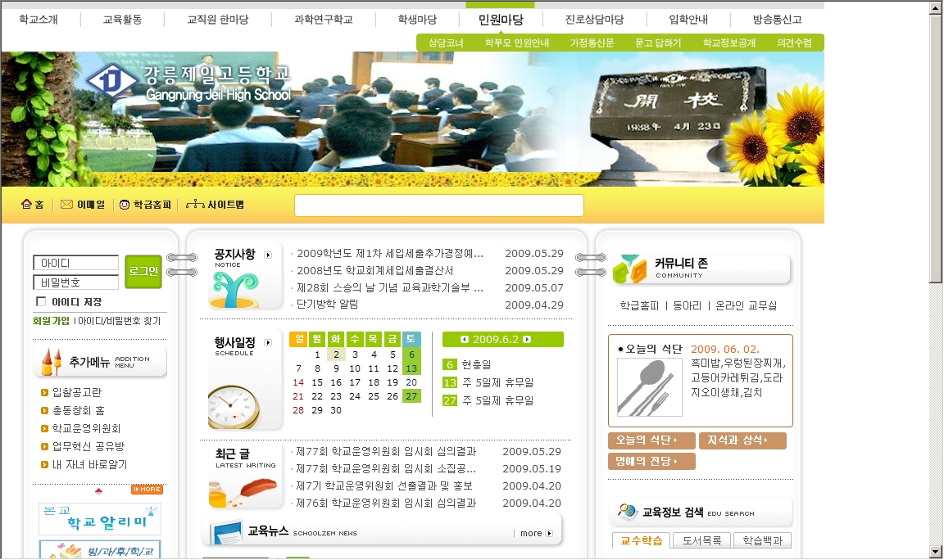Viewport: 944px width, 560px height.
Task: Expand 공지사항 with its arrow button
Action: 268,255
